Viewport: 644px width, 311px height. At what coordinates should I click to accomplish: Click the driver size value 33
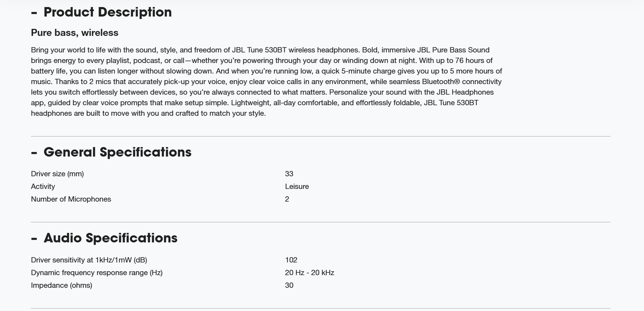pos(289,174)
